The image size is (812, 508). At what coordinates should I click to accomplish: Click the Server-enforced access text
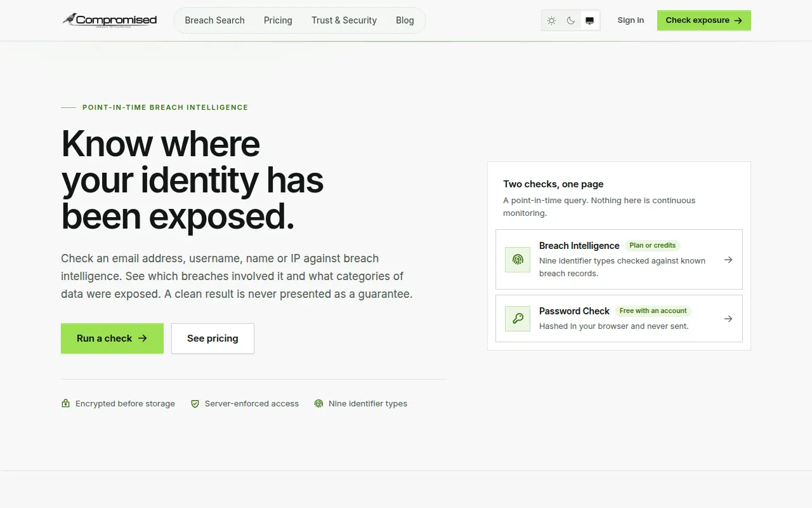(252, 404)
